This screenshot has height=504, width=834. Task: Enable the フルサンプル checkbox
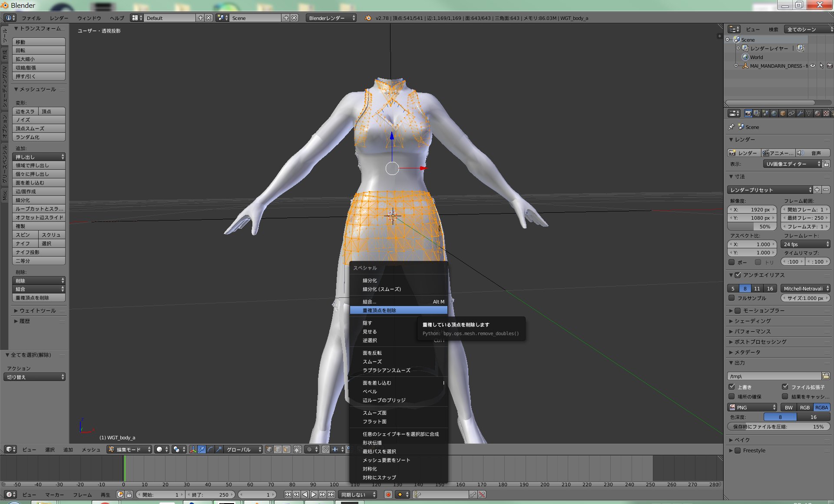point(732,298)
